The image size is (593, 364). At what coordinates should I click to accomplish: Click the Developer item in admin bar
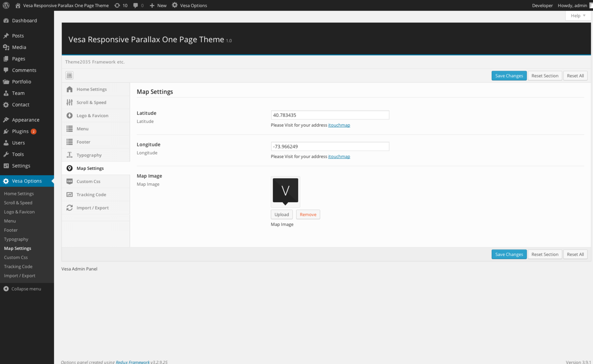pyautogui.click(x=542, y=5)
